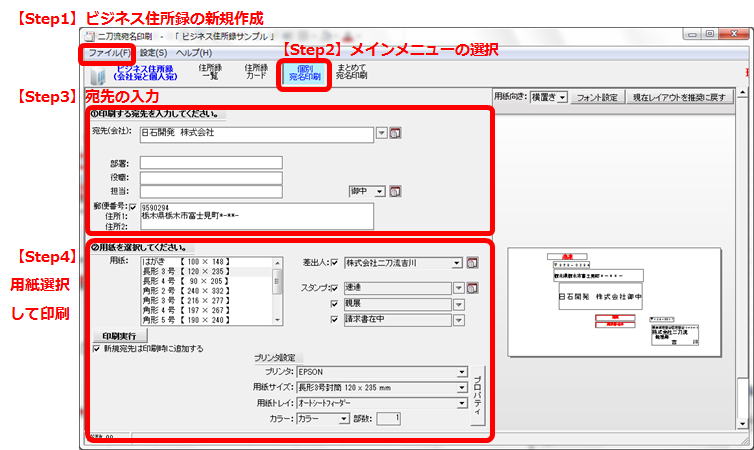This screenshot has height=450, width=754.
Task: Click the icon next to the 御中 dropdown
Action: point(395,191)
